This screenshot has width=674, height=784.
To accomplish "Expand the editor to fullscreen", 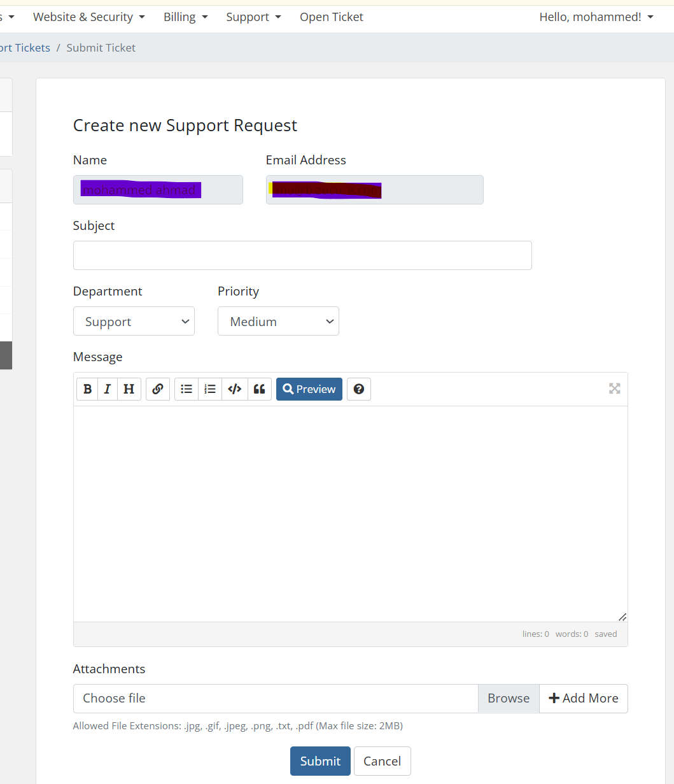I will [614, 388].
